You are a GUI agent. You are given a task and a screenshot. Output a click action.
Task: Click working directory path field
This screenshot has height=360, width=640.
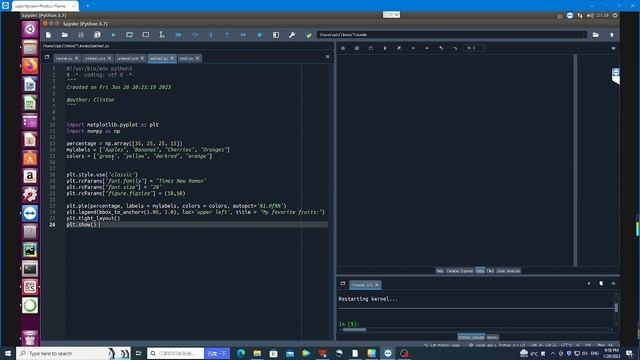coord(452,35)
